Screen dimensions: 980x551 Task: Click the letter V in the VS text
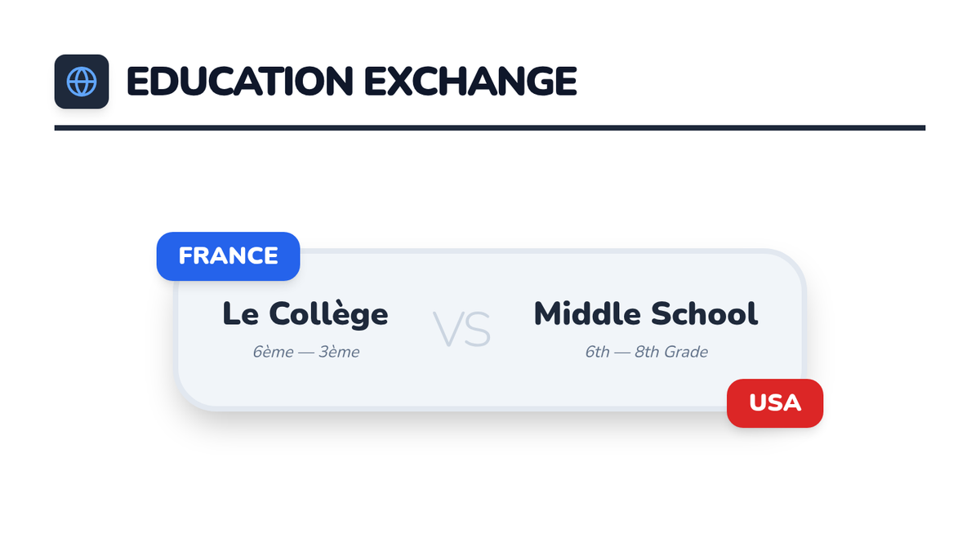[x=448, y=331]
